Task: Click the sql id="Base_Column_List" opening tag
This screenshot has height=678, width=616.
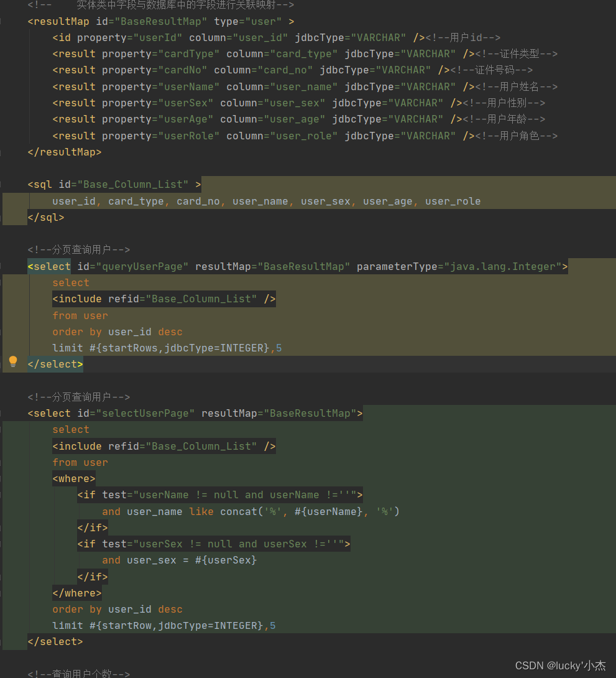Action: point(114,185)
